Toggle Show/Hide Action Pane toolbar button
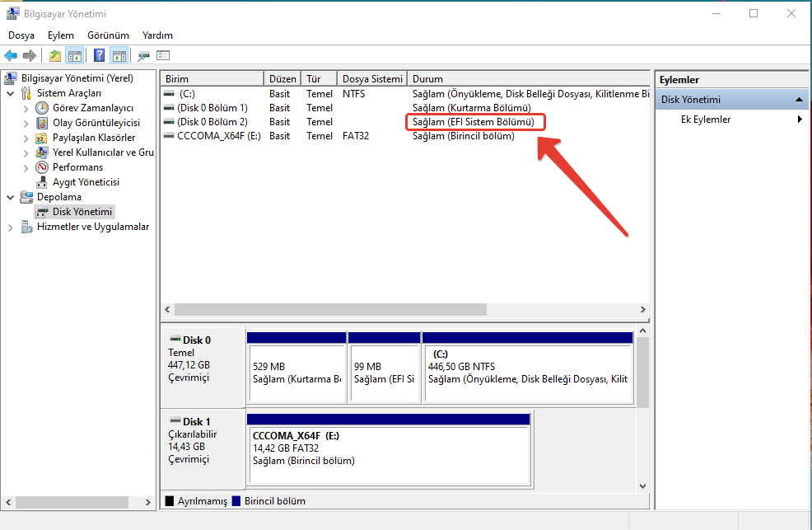Screen dimensions: 812x530 pos(119,56)
